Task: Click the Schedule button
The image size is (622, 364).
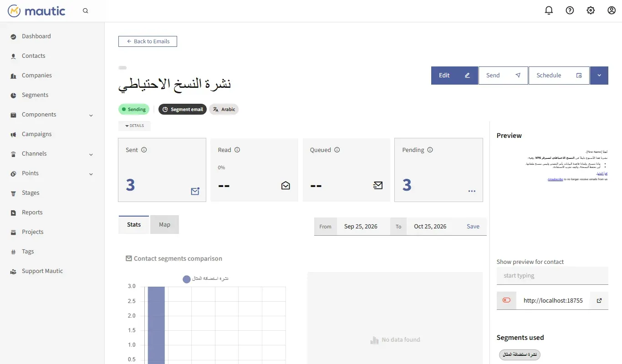Action: point(559,76)
